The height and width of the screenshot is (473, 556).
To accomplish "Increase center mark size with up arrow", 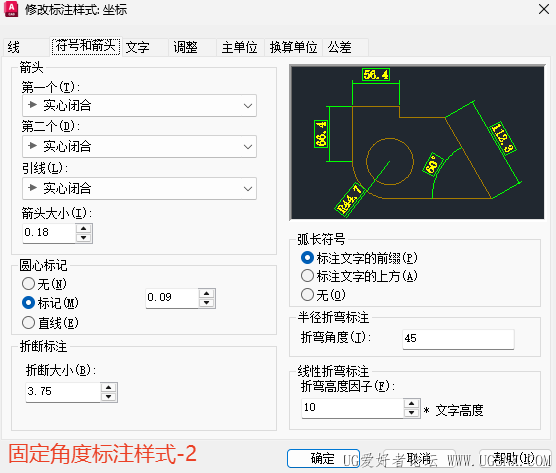I will 207,294.
